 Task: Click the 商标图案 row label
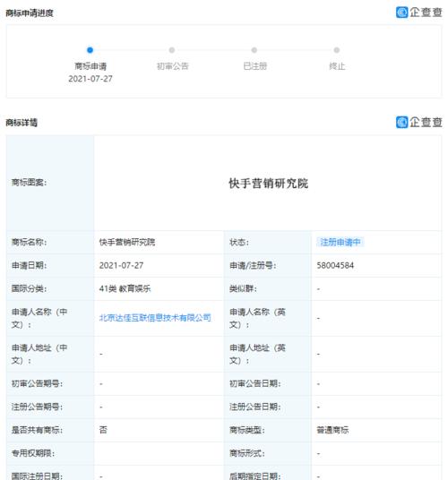[x=29, y=183]
